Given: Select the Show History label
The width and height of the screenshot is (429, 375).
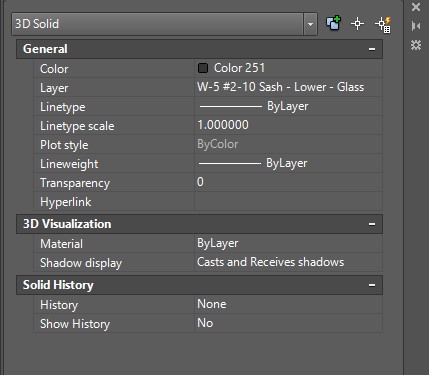Looking at the screenshot, I should pos(75,324).
